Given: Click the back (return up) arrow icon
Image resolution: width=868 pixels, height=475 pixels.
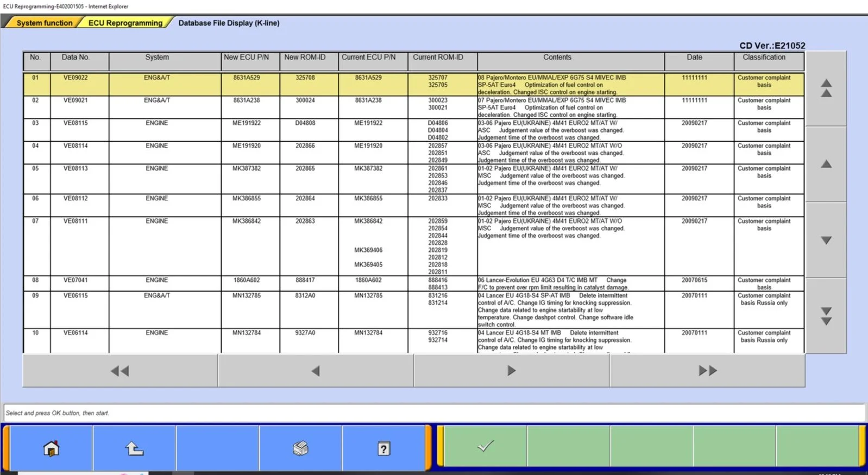Looking at the screenshot, I should 134,448.
